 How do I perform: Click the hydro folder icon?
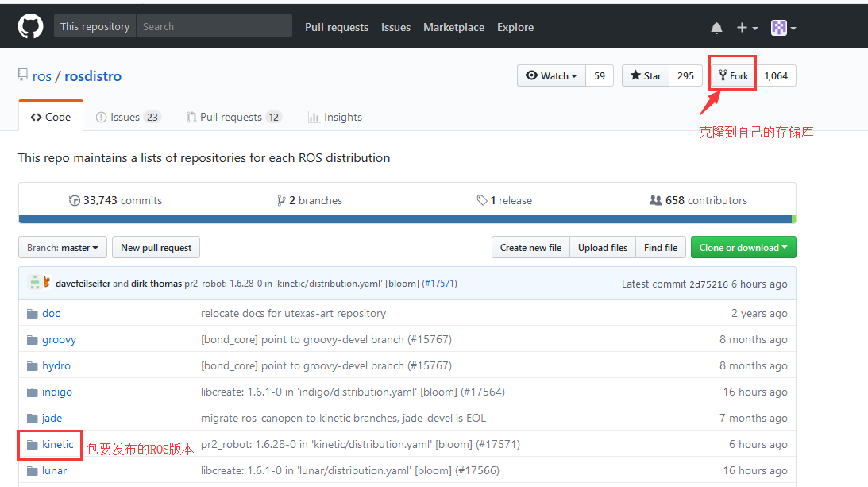click(33, 365)
